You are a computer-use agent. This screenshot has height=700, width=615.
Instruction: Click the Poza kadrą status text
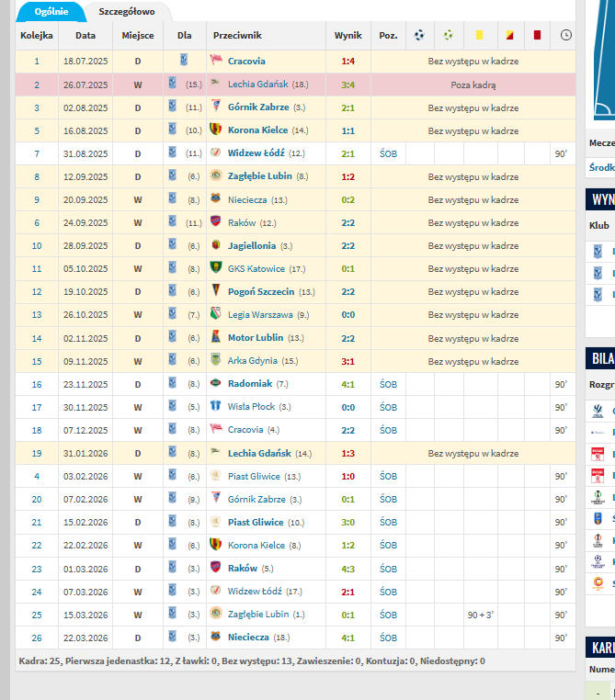[x=473, y=85]
